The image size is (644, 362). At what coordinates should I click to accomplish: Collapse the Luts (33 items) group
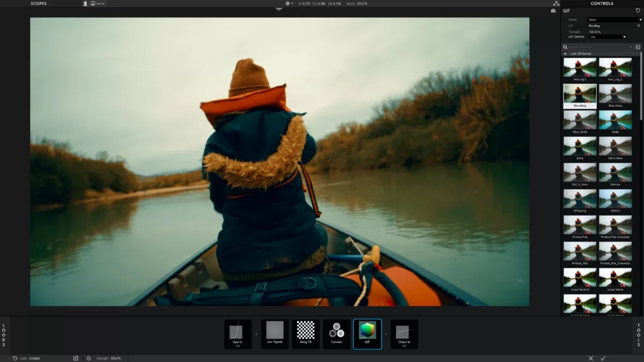click(x=565, y=54)
